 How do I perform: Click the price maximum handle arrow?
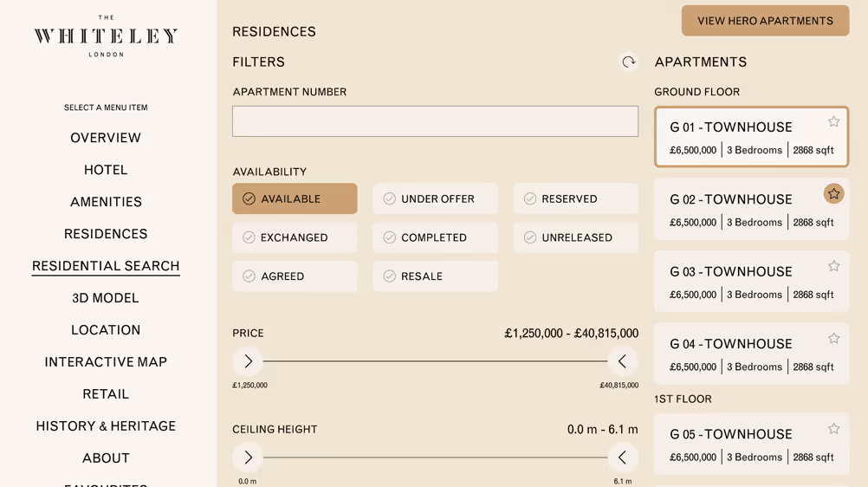point(622,361)
